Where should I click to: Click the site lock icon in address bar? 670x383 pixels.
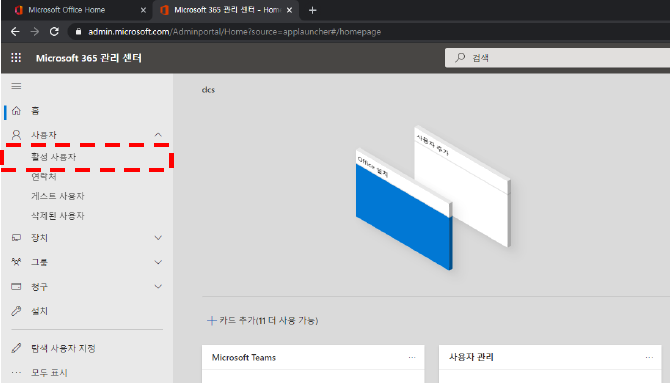click(78, 32)
